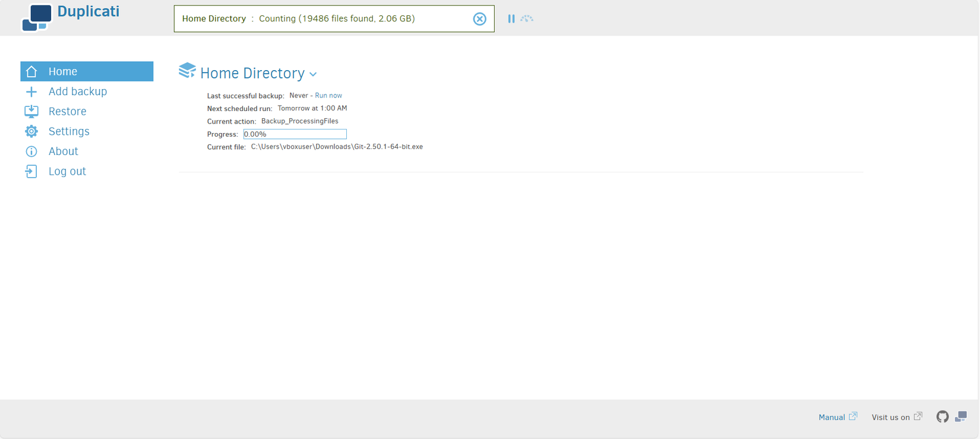Click the Visit us on text
Image resolution: width=980 pixels, height=439 pixels.
(x=890, y=418)
